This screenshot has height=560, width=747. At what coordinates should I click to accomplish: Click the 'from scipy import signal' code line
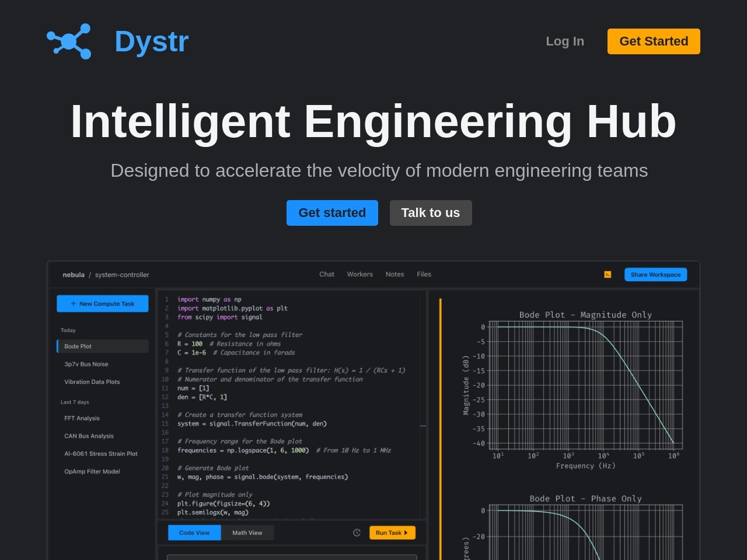(x=220, y=317)
